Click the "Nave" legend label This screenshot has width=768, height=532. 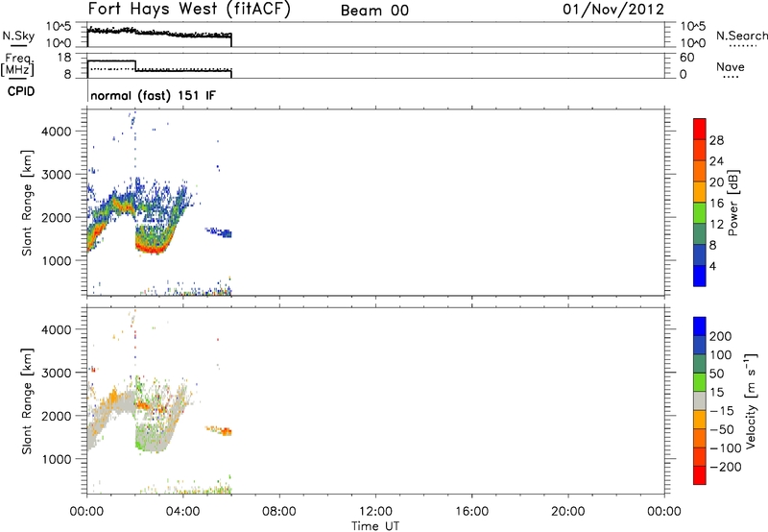point(731,67)
